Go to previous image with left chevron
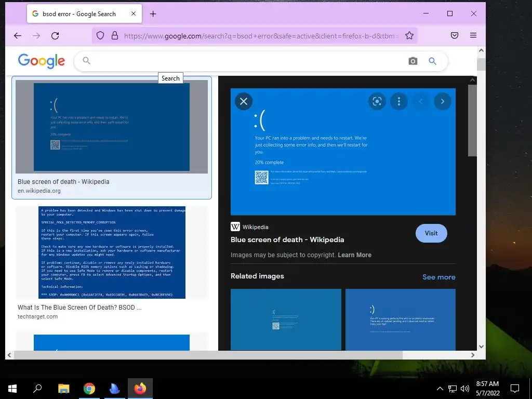This screenshot has width=532, height=399. (421, 101)
